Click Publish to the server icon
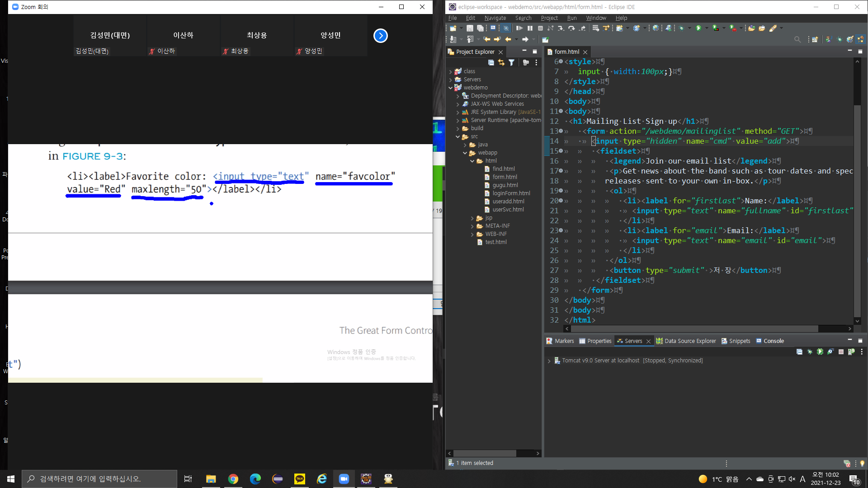Screen dimensions: 868x488 click(851, 352)
